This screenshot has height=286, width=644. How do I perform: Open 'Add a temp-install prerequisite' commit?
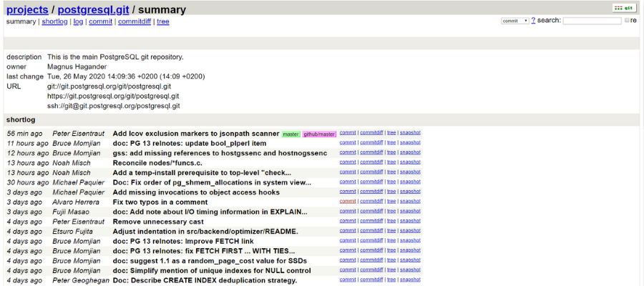[202, 173]
